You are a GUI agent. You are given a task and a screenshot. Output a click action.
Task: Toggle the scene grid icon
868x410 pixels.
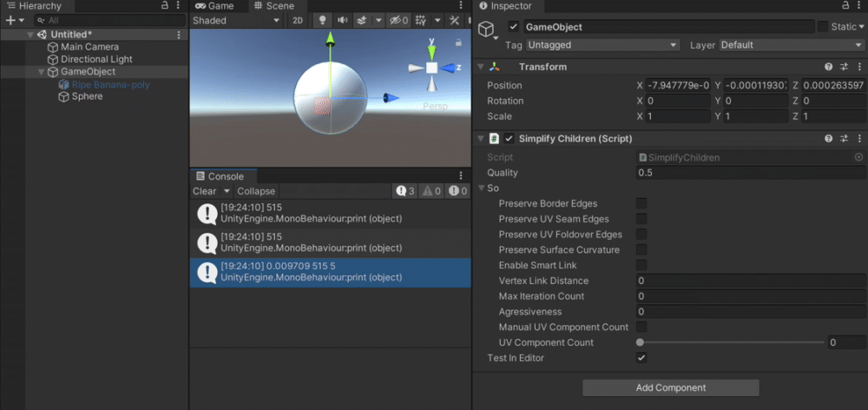click(x=421, y=21)
